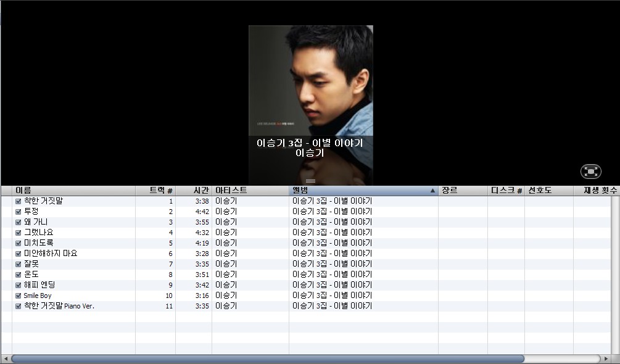Reverse sort using 앨범 header arrow
The height and width of the screenshot is (364, 620).
[x=432, y=191]
